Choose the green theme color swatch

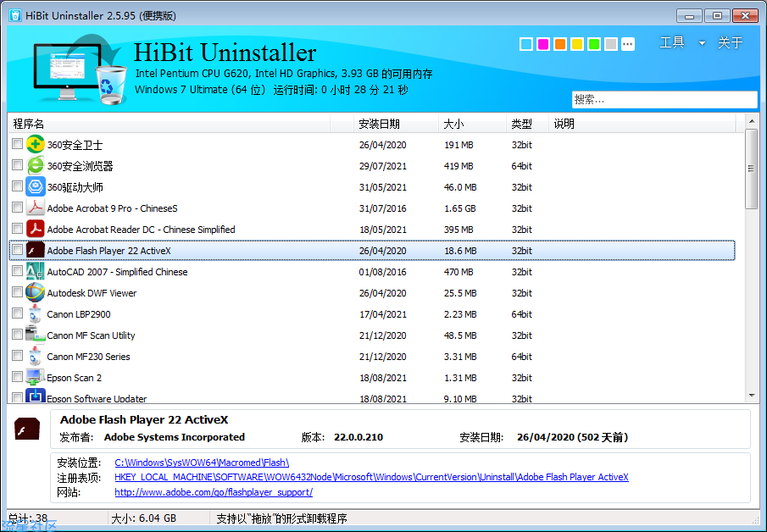594,44
